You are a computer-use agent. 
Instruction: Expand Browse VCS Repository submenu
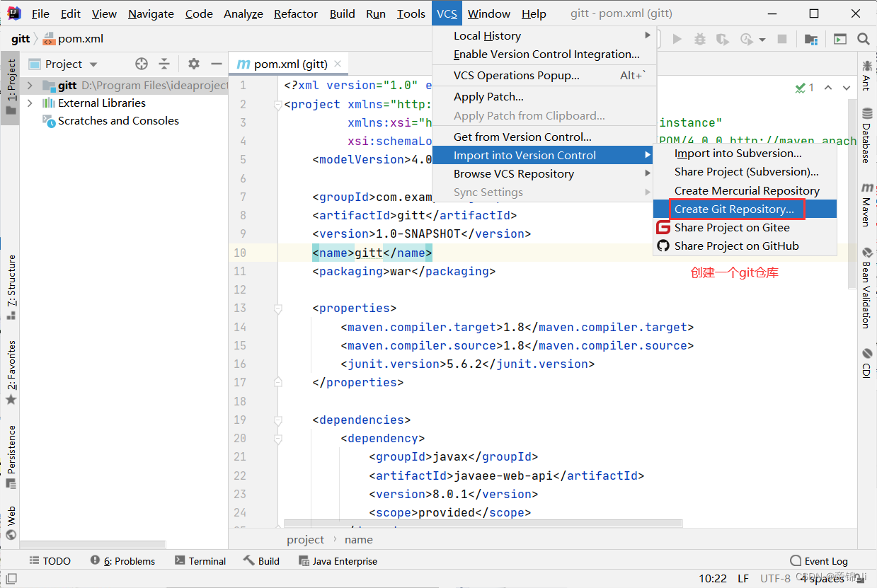point(544,174)
